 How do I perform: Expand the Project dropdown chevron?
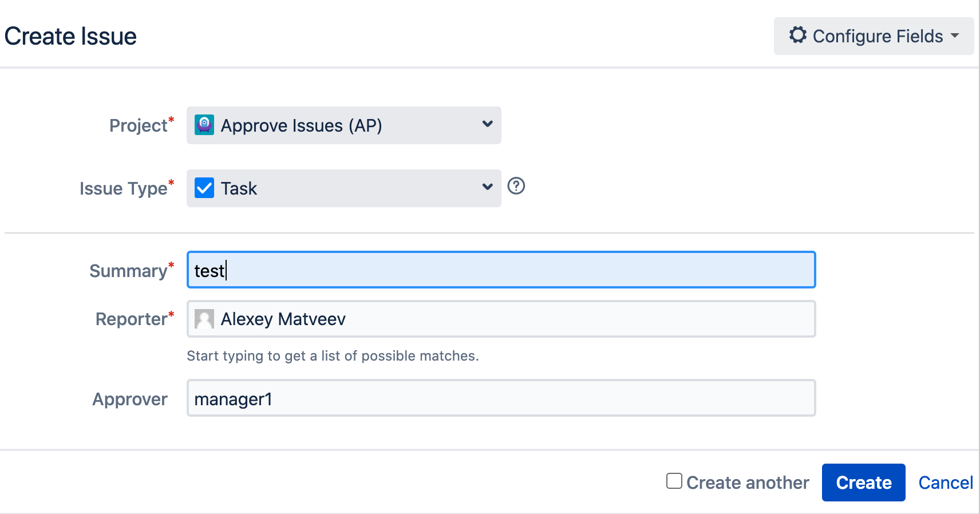[x=487, y=124]
